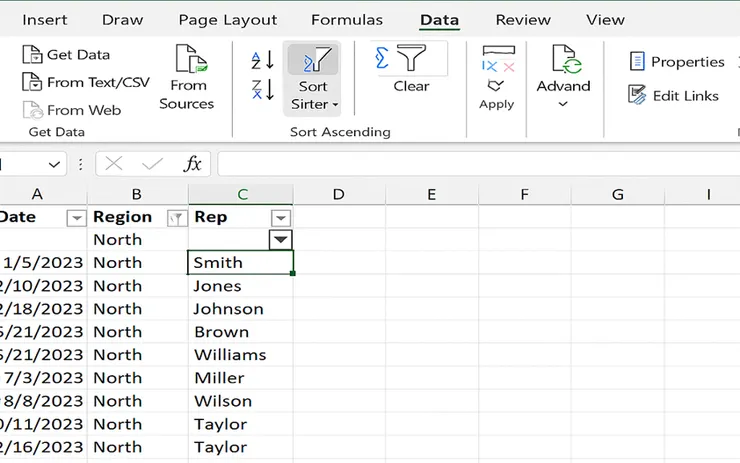The height and width of the screenshot is (463, 740).
Task: Confirm the formula entry with the checkmark
Action: point(152,164)
